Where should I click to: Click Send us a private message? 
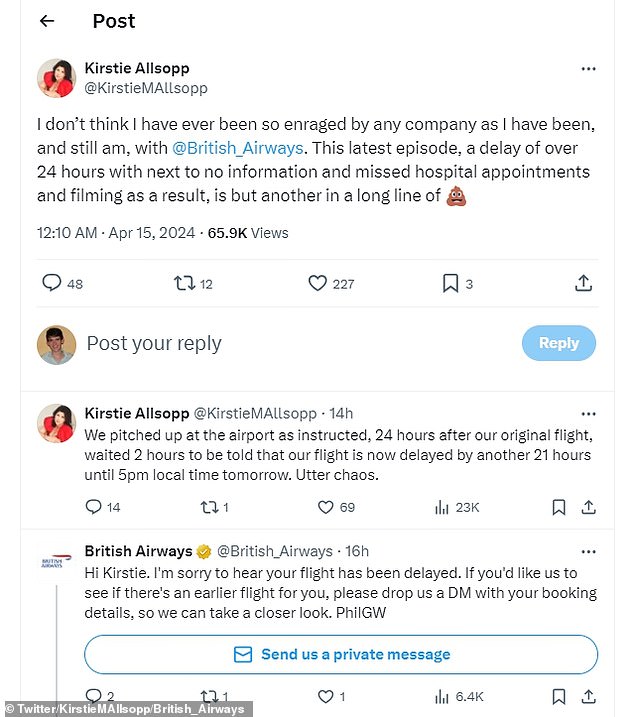pos(341,654)
